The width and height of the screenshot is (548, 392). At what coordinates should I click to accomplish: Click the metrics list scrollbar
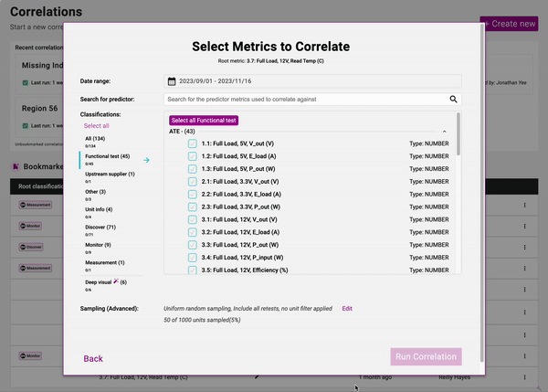coord(458,134)
